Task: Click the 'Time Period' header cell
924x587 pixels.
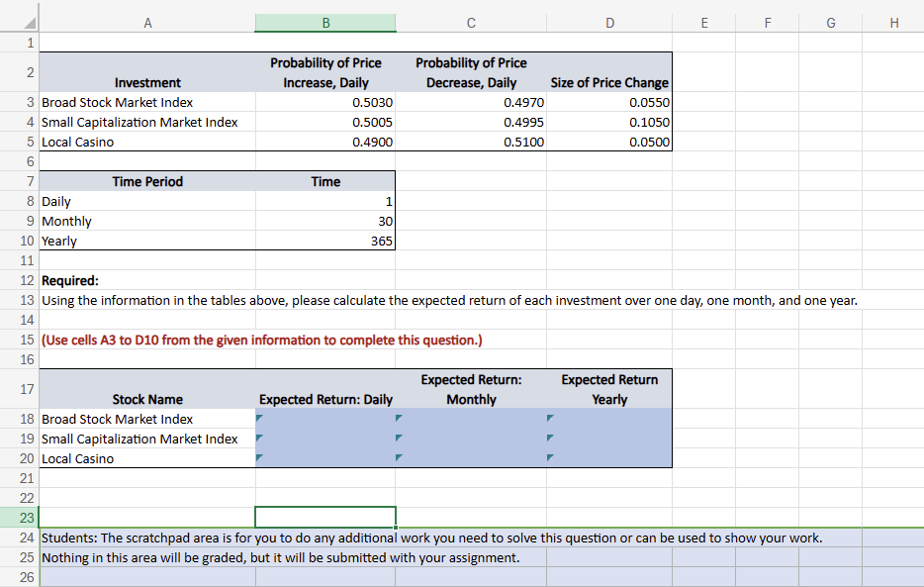Action: 147,181
